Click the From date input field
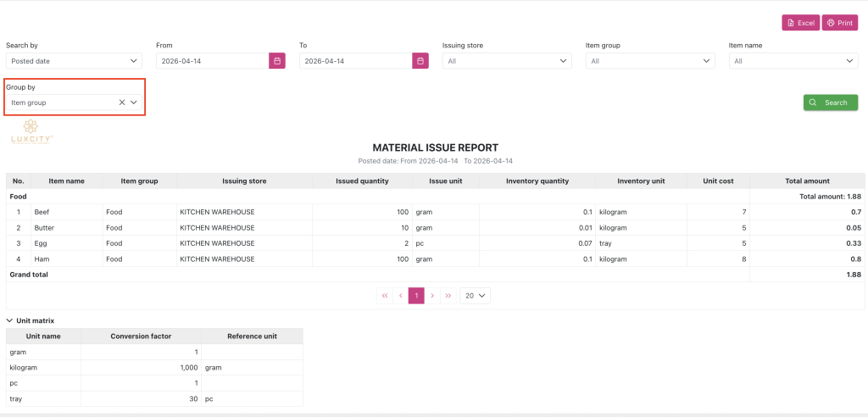868x417 pixels. pyautogui.click(x=213, y=61)
